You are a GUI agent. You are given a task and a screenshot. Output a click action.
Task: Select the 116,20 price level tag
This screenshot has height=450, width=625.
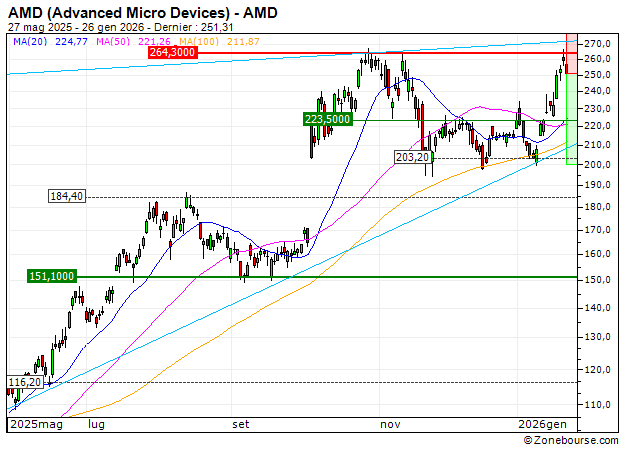26,382
